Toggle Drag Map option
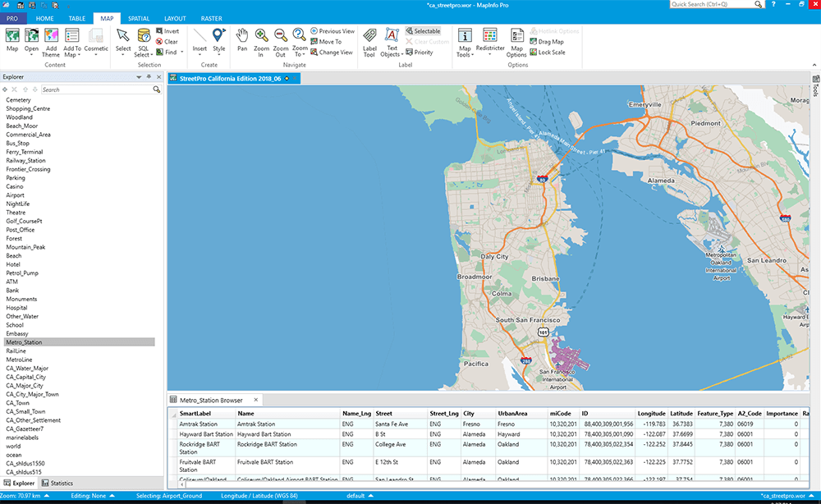Image resolution: width=821 pixels, height=504 pixels. pos(550,42)
